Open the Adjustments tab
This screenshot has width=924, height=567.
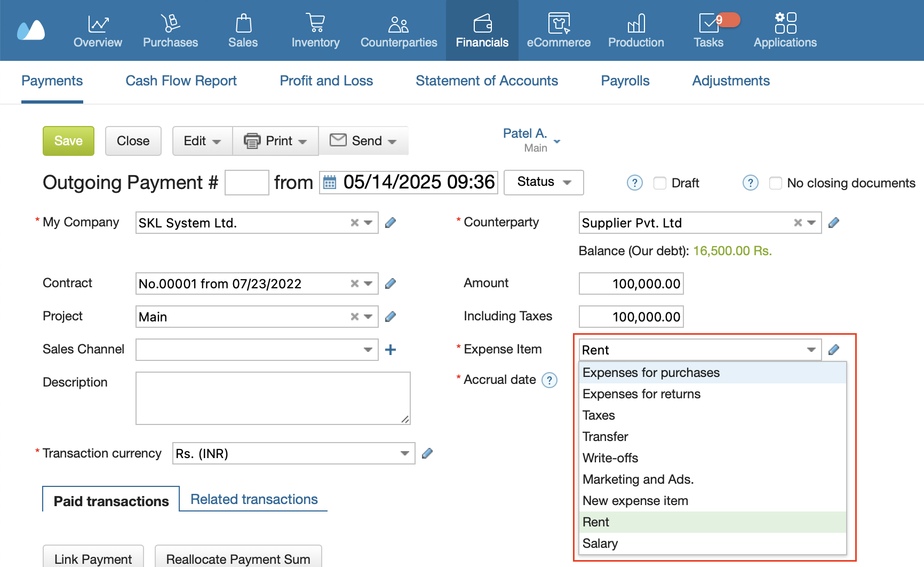point(731,81)
